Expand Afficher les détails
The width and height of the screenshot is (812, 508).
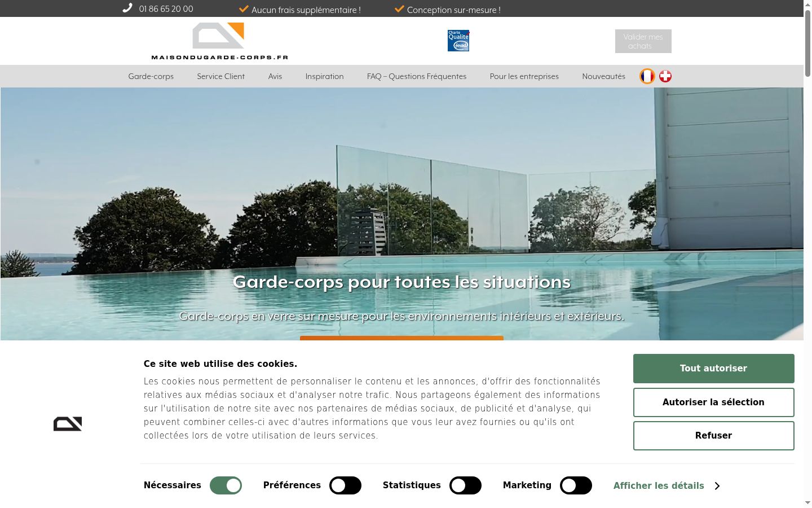pyautogui.click(x=659, y=486)
